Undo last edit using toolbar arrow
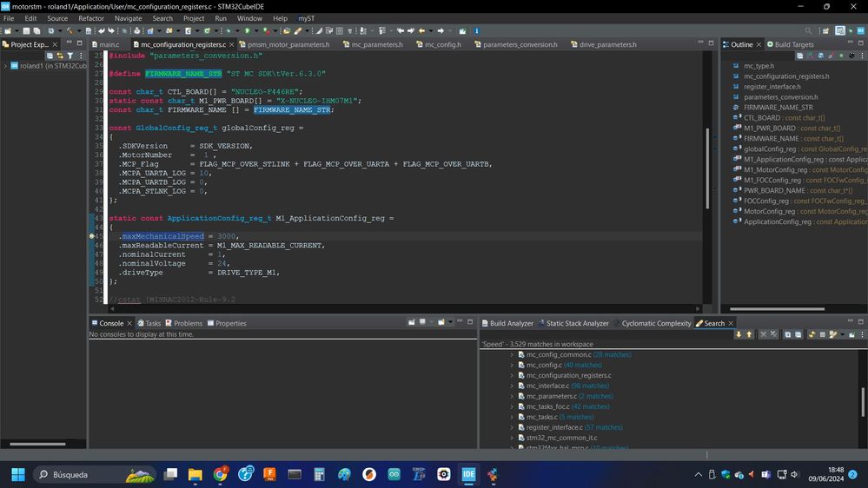Screen dimensions: 868x488 tap(102, 31)
